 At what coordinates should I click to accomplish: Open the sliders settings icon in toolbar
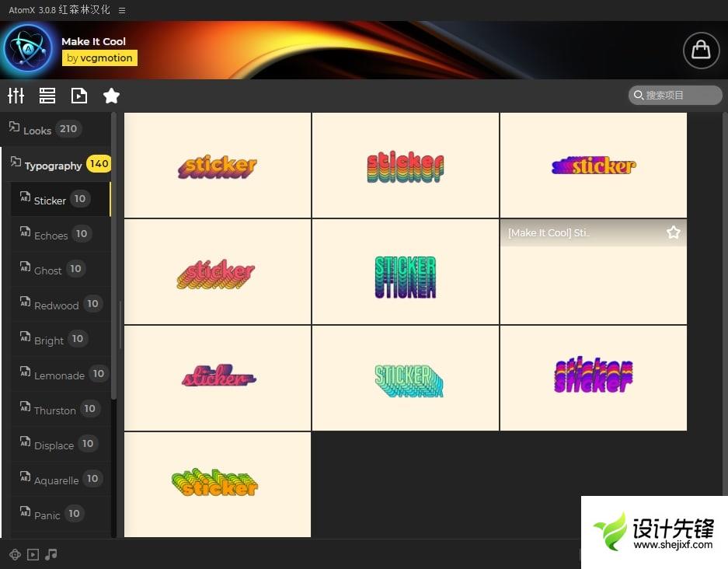pos(16,96)
